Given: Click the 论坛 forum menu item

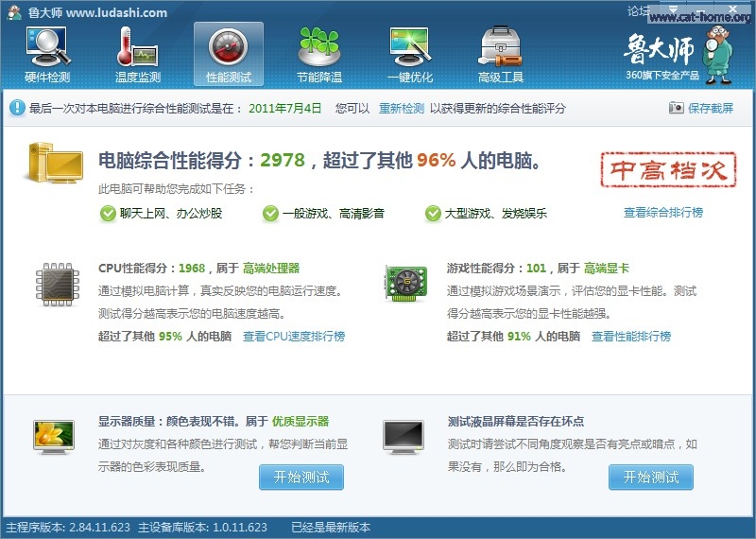Looking at the screenshot, I should (x=639, y=11).
